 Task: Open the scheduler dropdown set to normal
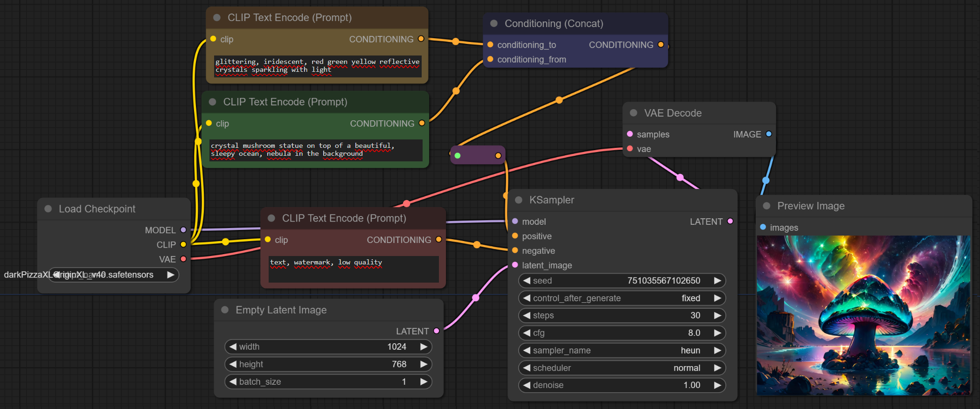pos(622,368)
